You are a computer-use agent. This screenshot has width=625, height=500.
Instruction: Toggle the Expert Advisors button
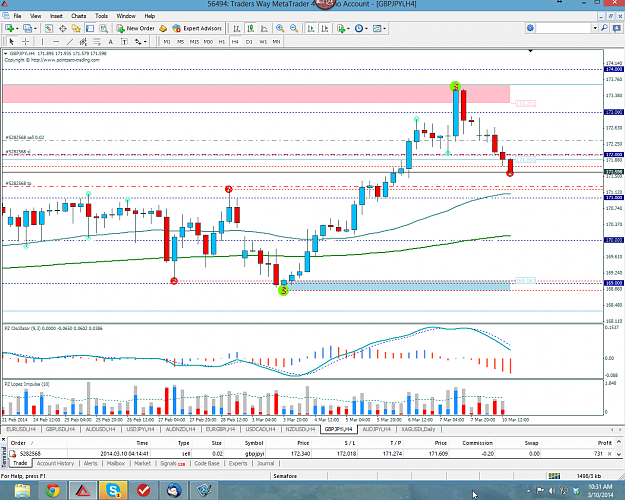(x=197, y=28)
